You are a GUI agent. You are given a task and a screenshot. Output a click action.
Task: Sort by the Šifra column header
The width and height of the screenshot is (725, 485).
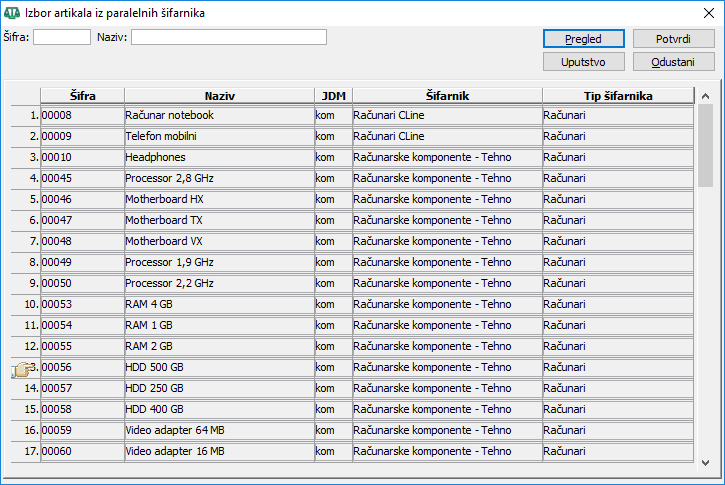pyautogui.click(x=82, y=95)
